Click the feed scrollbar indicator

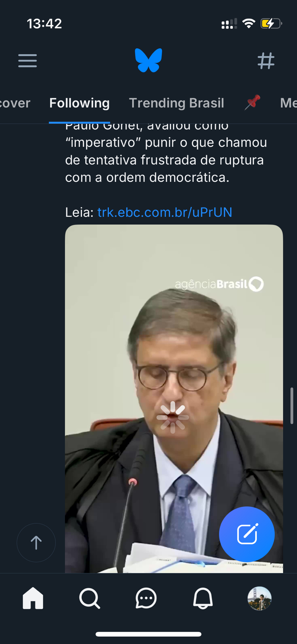292,406
